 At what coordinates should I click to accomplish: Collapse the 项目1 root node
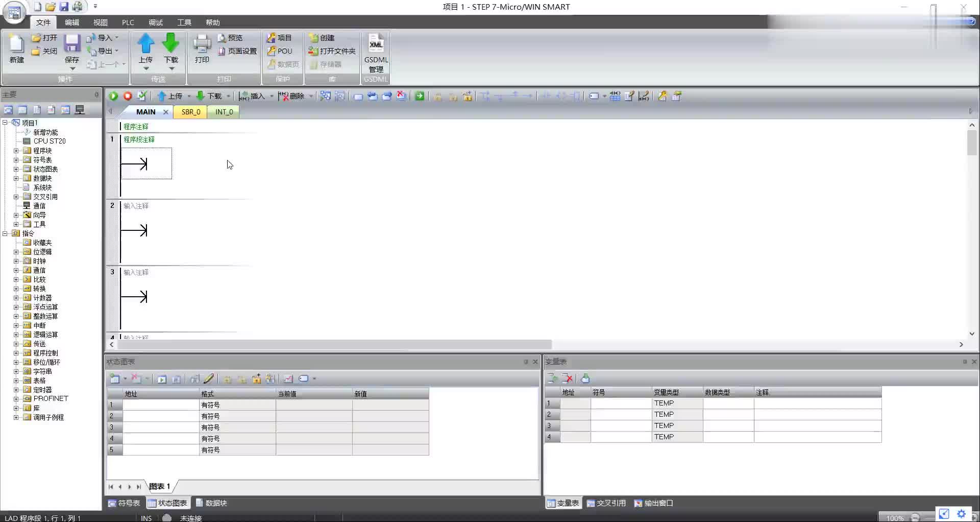point(5,123)
